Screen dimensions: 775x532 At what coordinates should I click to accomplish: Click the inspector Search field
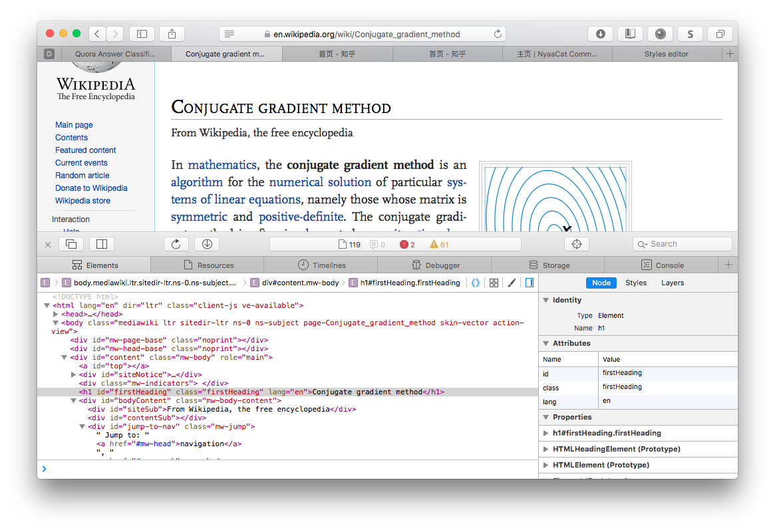click(x=682, y=244)
